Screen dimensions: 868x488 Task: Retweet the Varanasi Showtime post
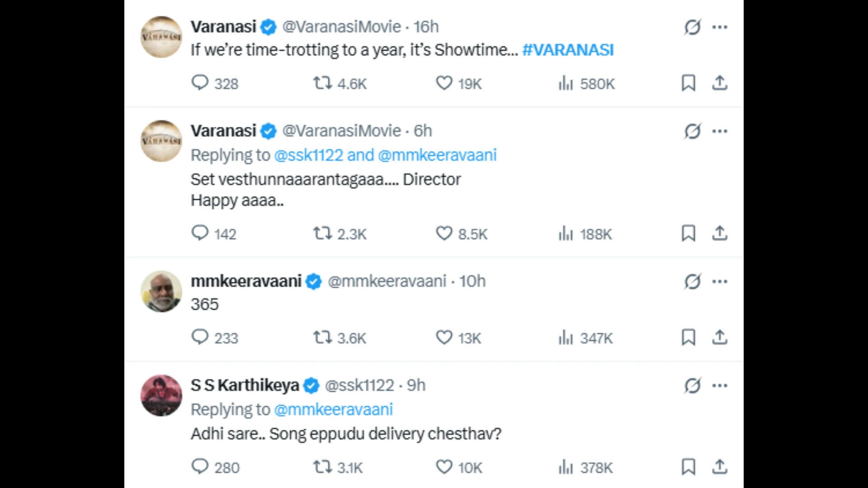tap(322, 83)
